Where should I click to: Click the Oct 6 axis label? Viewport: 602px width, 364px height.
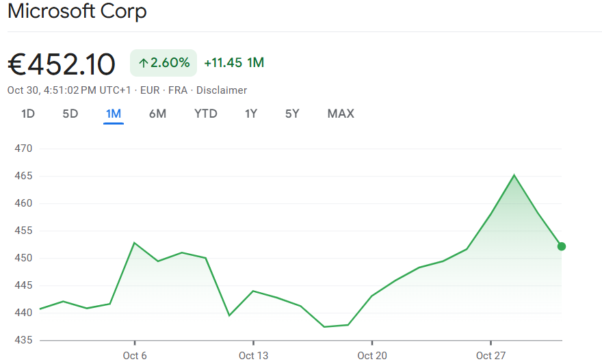coord(135,355)
